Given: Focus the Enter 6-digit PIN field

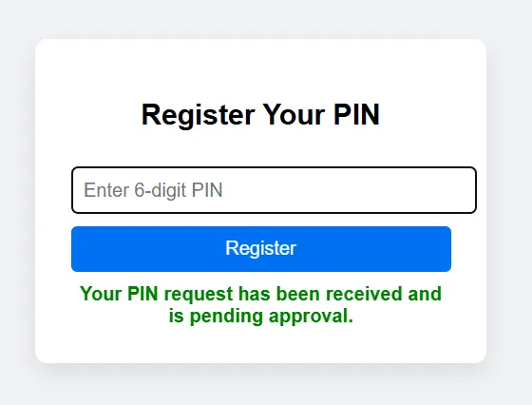Looking at the screenshot, I should pos(274,190).
